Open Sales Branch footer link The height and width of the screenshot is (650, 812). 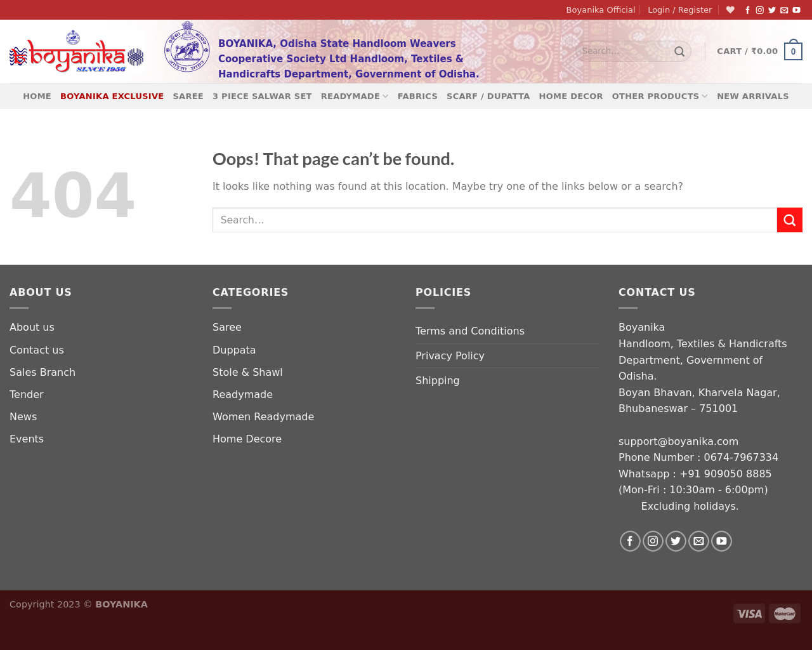coord(43,373)
